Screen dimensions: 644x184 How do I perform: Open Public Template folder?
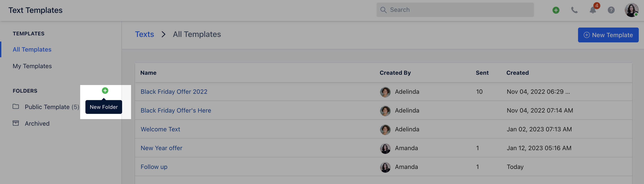47,107
